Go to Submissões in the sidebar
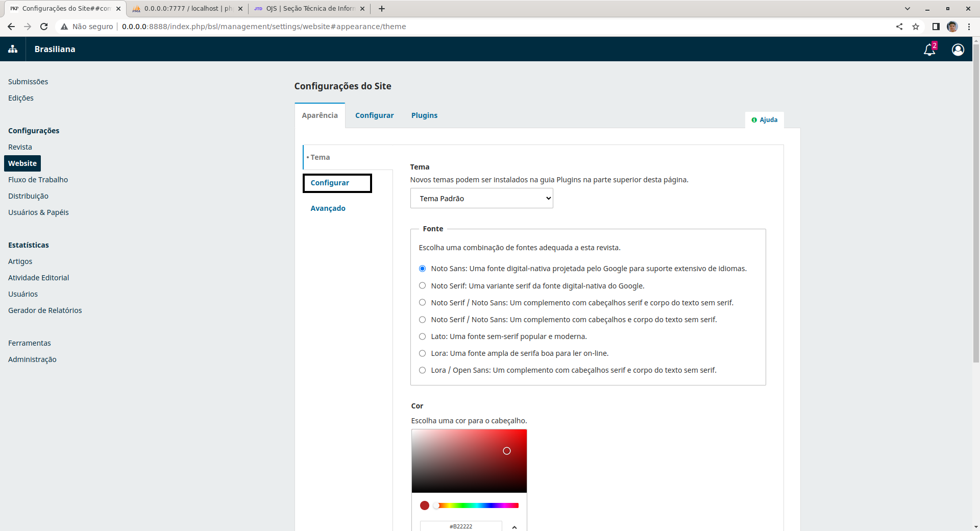This screenshot has height=531, width=980. click(x=28, y=82)
